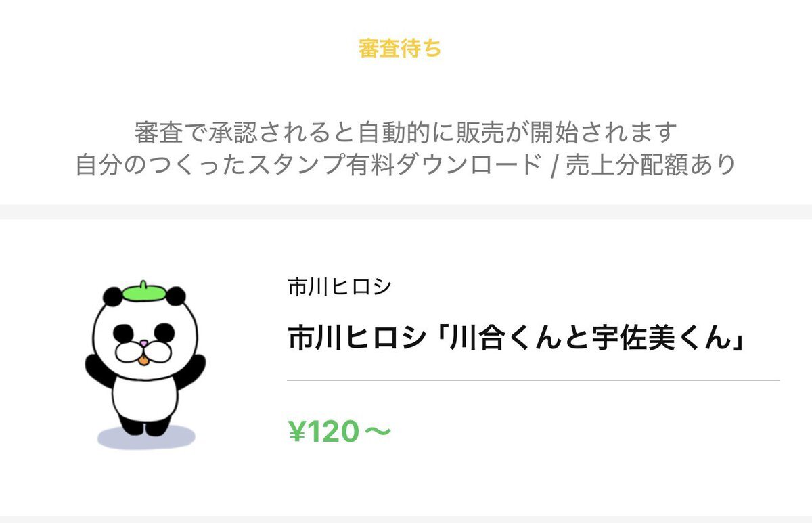Click the panda's white belly
This screenshot has height=523, width=812.
pos(143,397)
